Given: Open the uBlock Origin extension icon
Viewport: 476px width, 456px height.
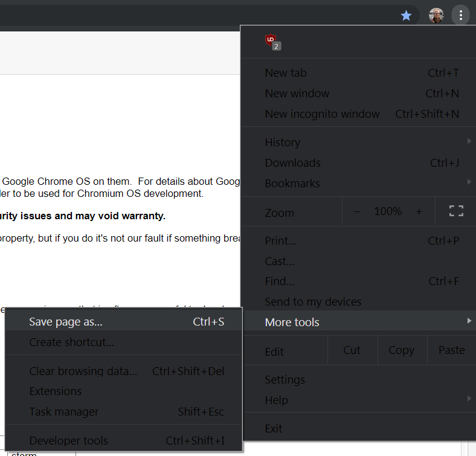Looking at the screenshot, I should coord(271,41).
